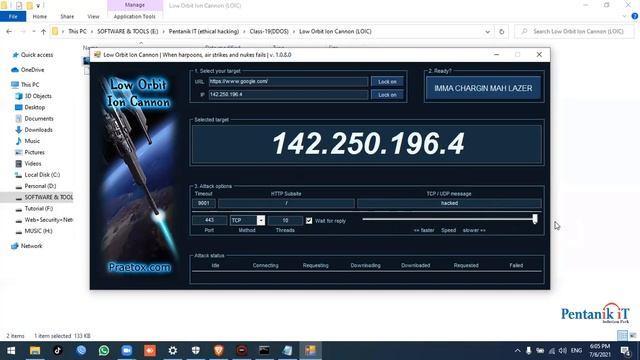Viewport: 640px width, 360px height.
Task: Toggle the Wait for reply checkbox
Action: pyautogui.click(x=309, y=220)
